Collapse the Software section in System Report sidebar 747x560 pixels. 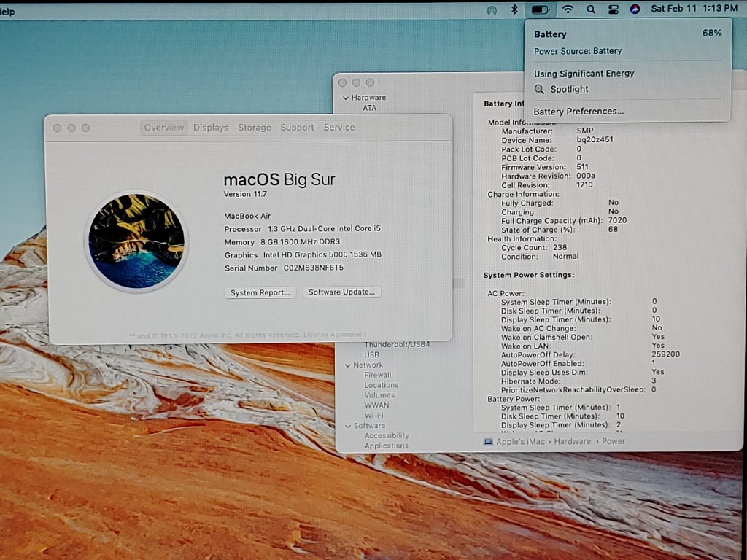click(x=348, y=426)
